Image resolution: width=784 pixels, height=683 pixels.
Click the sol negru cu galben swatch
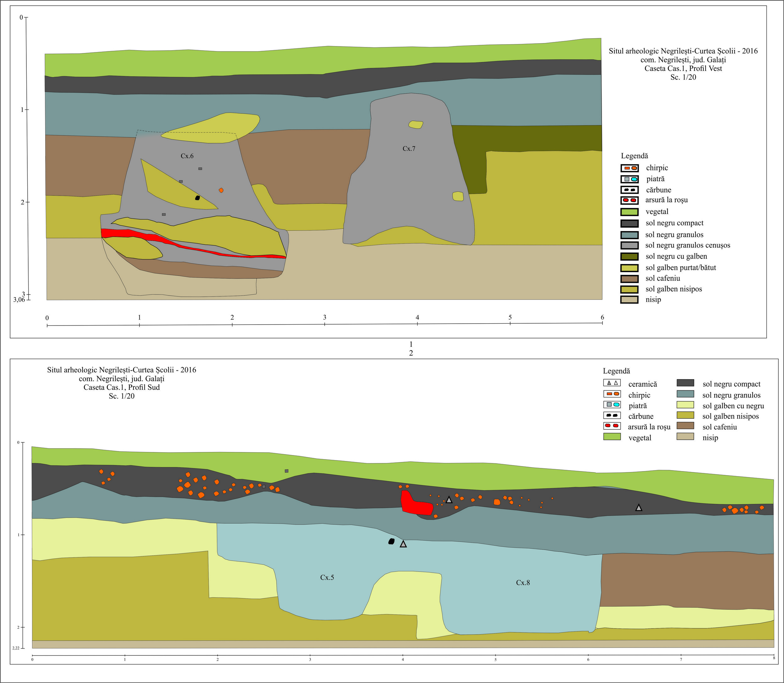(x=629, y=256)
